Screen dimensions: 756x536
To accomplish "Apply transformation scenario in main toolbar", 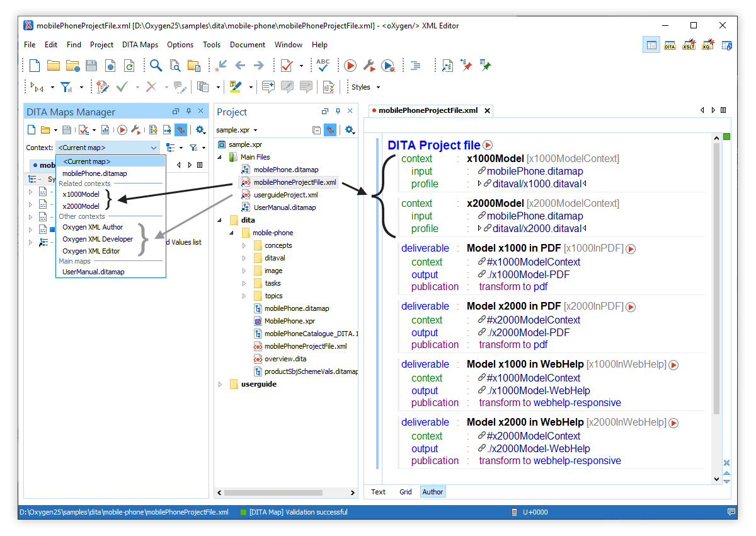I will (x=351, y=66).
